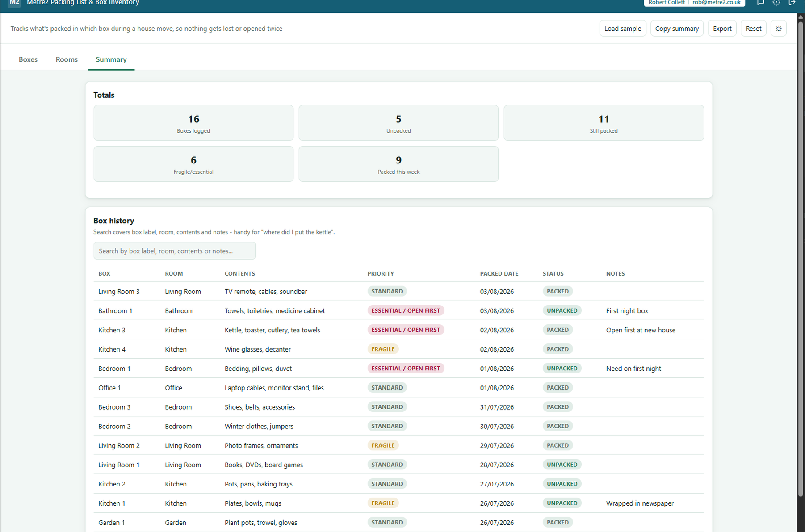Click the Garden 1 box label
The image size is (805, 532).
pyautogui.click(x=112, y=522)
